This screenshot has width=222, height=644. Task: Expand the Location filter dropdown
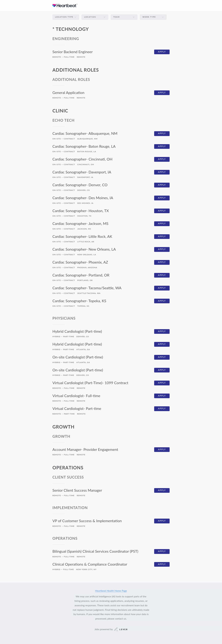click(x=95, y=17)
